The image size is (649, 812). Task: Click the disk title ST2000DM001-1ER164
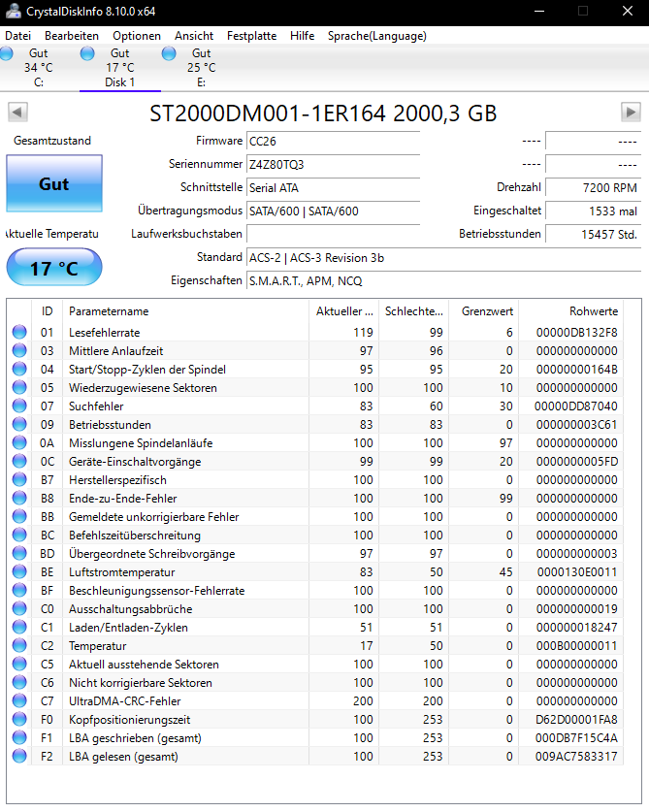tap(323, 114)
